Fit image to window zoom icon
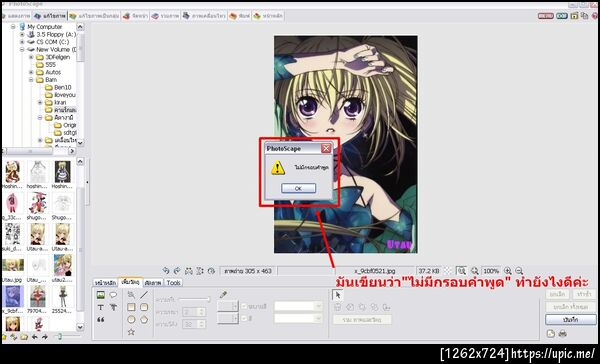Screen dimensions: 600x364 [474, 271]
